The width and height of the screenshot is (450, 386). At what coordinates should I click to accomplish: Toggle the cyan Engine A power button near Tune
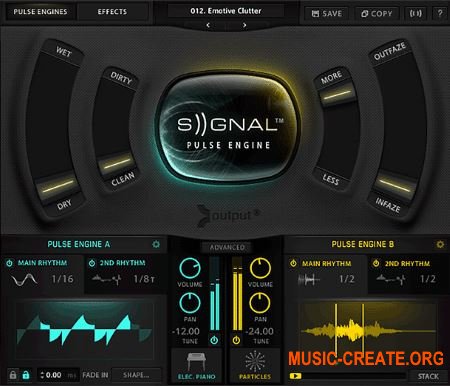214,340
